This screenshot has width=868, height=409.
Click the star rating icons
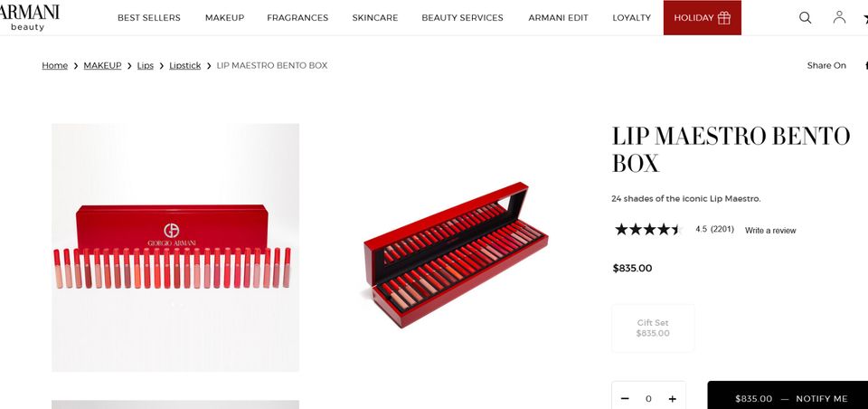(x=647, y=230)
